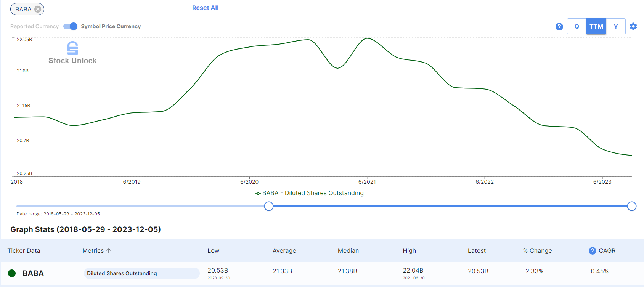Click the Reset All link
644x287 pixels.
205,8
